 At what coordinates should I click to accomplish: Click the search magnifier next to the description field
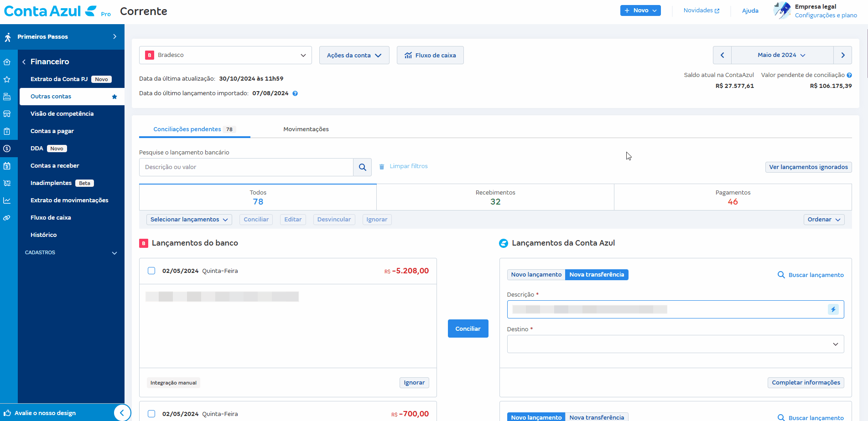pyautogui.click(x=362, y=167)
